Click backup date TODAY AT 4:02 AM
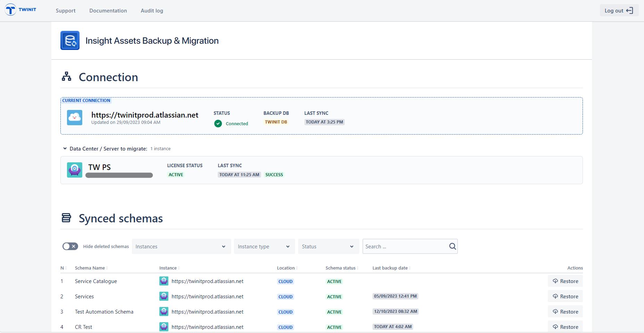 pyautogui.click(x=393, y=327)
